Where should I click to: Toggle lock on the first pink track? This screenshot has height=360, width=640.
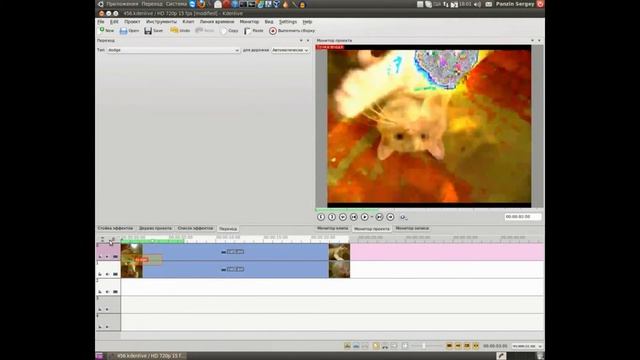100,257
